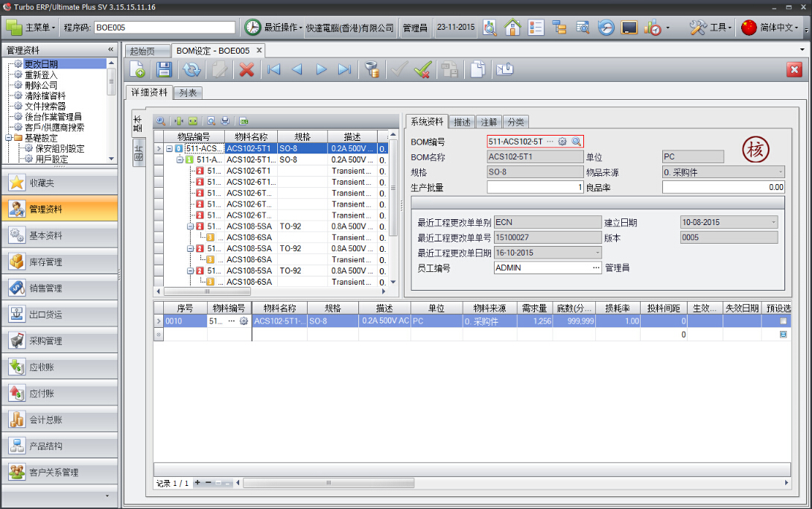This screenshot has width=812, height=509.
Task: Open the 主菜单 dropdown menu
Action: [x=30, y=28]
